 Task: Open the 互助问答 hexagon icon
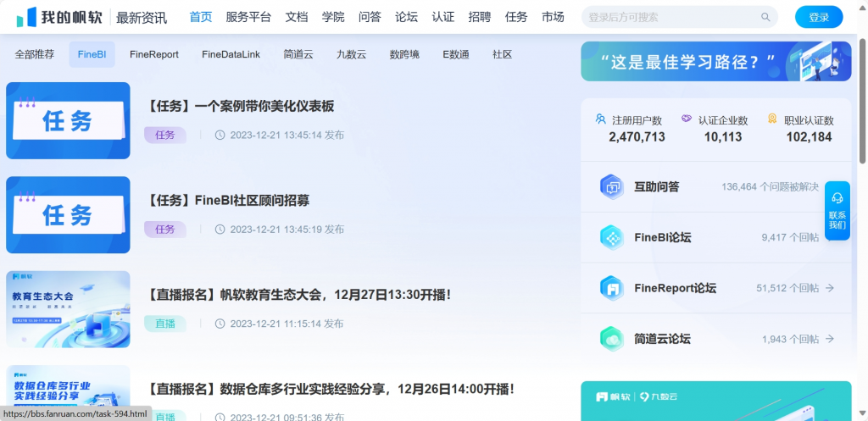pos(612,187)
